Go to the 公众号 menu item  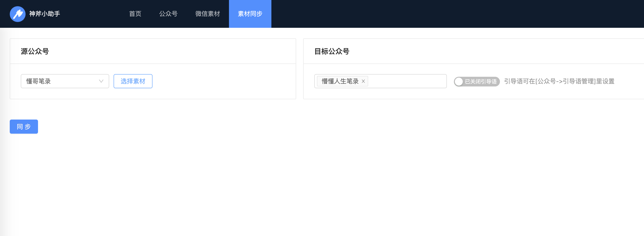[x=168, y=14]
